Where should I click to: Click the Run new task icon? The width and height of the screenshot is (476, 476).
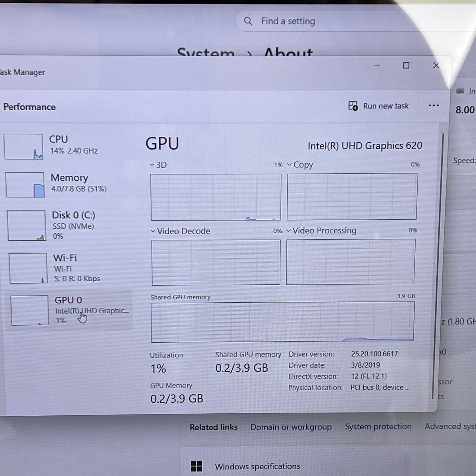pyautogui.click(x=353, y=106)
